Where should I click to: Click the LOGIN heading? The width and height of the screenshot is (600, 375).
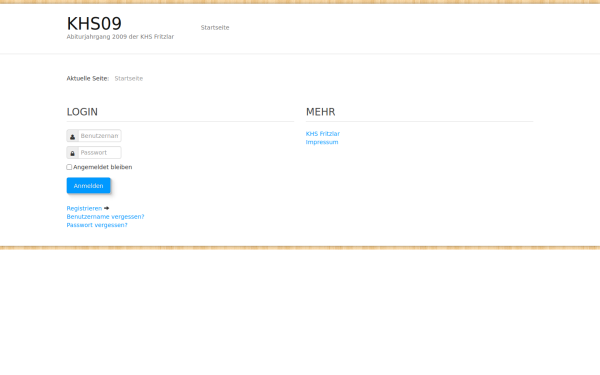tap(82, 112)
